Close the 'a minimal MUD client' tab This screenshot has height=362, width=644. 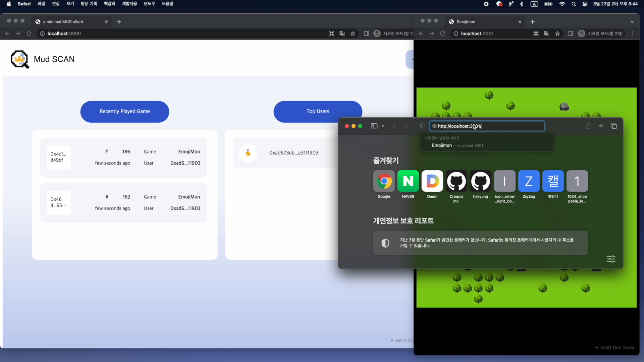106,22
